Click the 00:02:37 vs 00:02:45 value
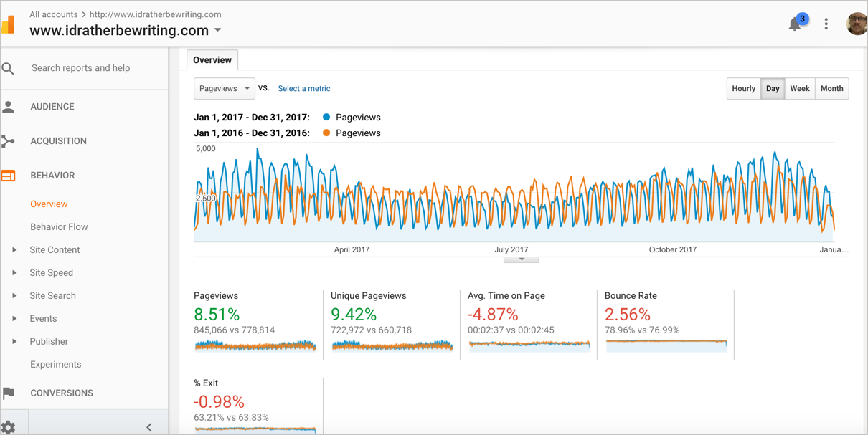This screenshot has width=868, height=435. pyautogui.click(x=511, y=330)
